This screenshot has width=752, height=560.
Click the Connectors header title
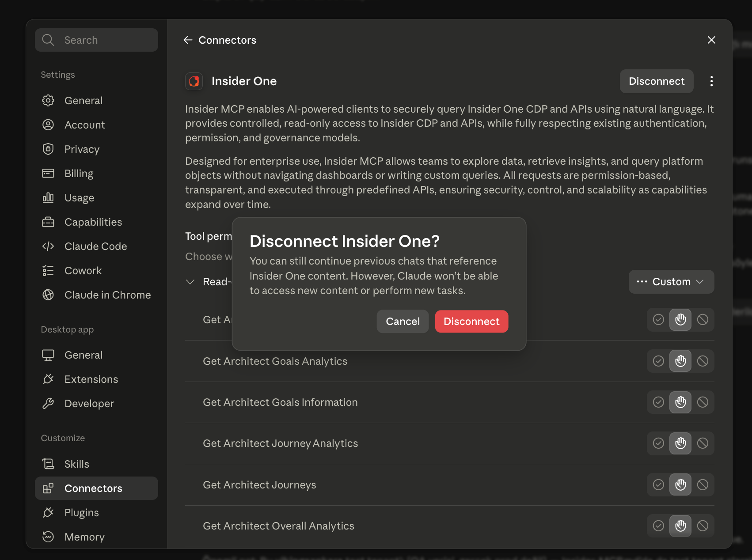(227, 40)
